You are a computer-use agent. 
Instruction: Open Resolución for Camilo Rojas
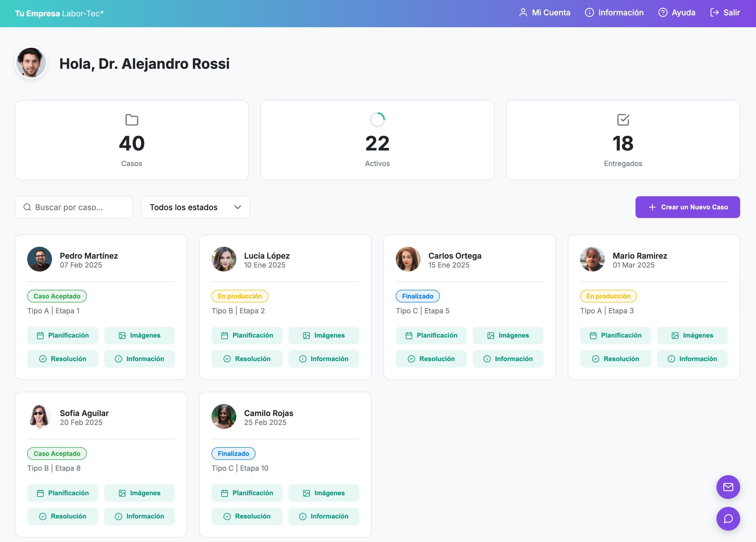(x=247, y=516)
